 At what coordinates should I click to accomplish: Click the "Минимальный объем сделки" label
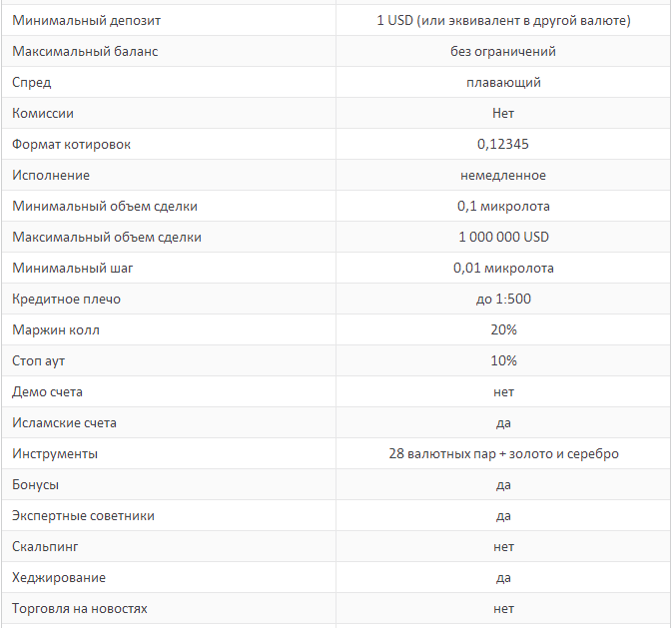(x=105, y=206)
